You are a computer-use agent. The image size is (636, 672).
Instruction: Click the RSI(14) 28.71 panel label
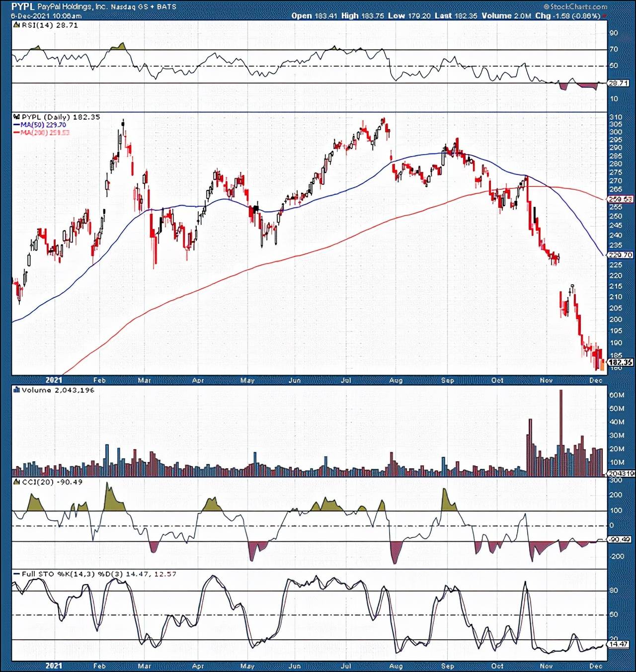pos(50,25)
